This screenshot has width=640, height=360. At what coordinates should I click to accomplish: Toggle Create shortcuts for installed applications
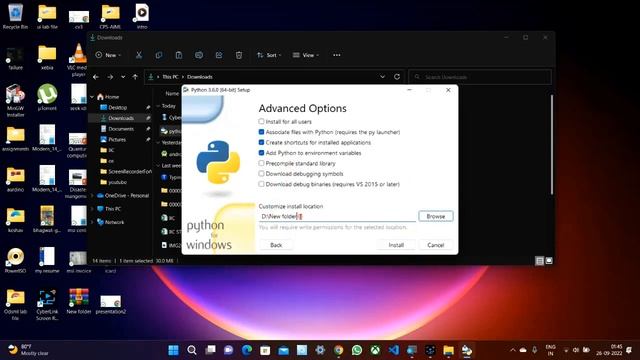[x=261, y=142]
